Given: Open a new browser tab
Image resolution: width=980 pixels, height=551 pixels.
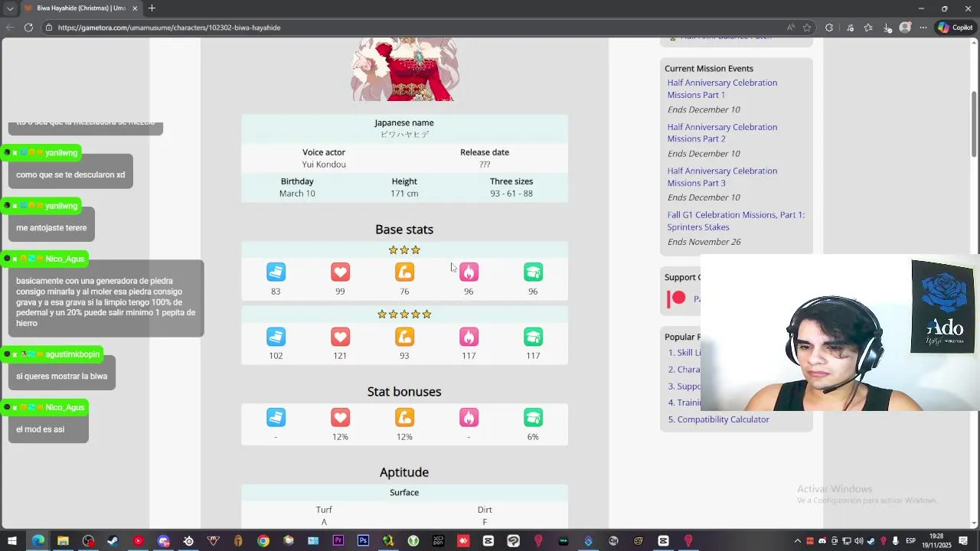Looking at the screenshot, I should click(x=152, y=8).
